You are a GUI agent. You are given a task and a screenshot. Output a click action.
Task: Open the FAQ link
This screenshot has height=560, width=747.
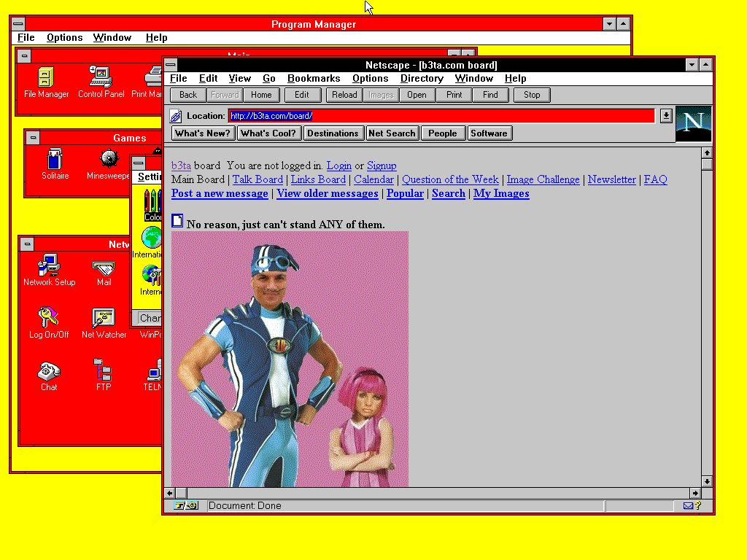click(656, 179)
